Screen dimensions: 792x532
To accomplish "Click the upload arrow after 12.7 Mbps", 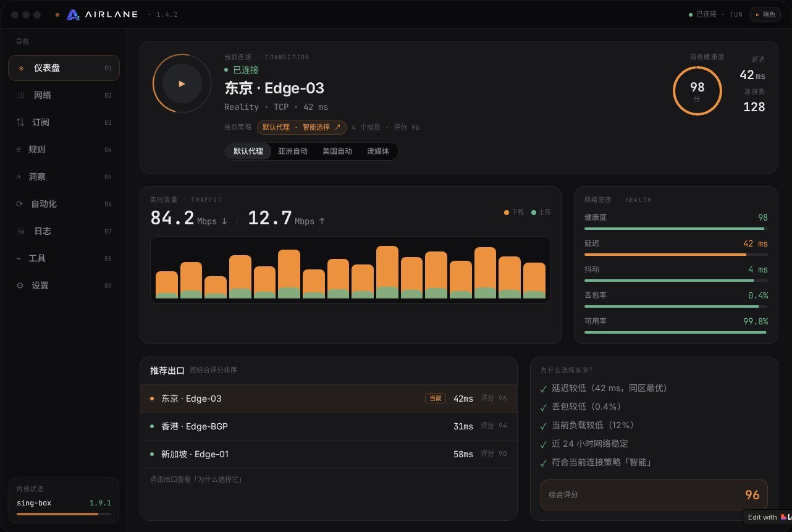I will (x=322, y=221).
